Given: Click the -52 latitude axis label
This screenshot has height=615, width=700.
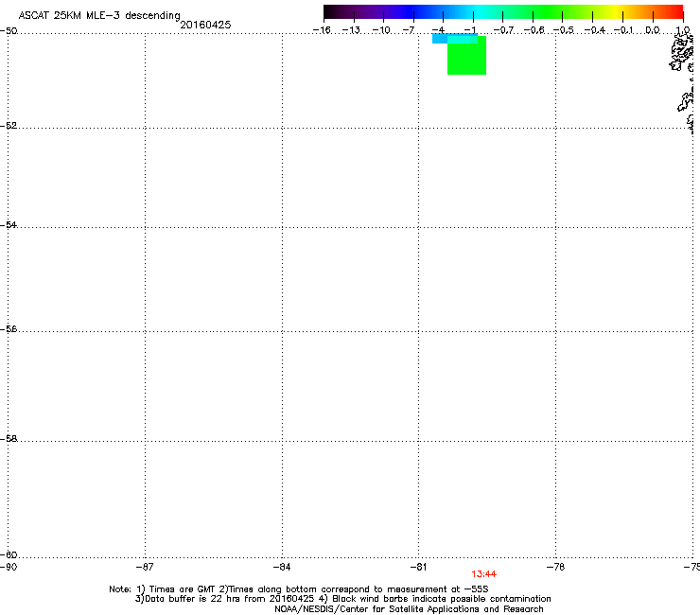Looking at the screenshot, I should pyautogui.click(x=9, y=126).
